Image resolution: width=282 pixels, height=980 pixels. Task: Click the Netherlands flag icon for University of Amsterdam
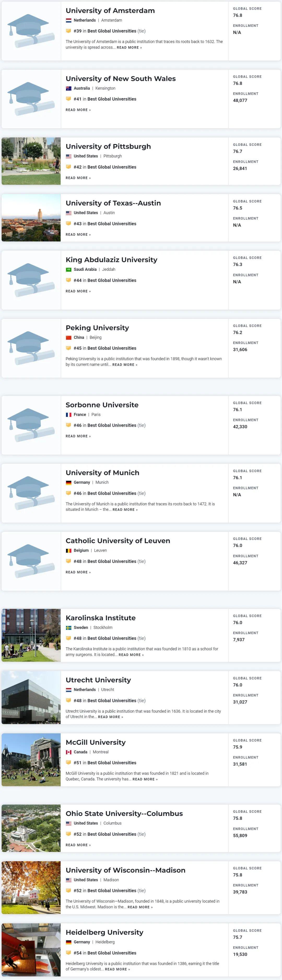coord(68,20)
